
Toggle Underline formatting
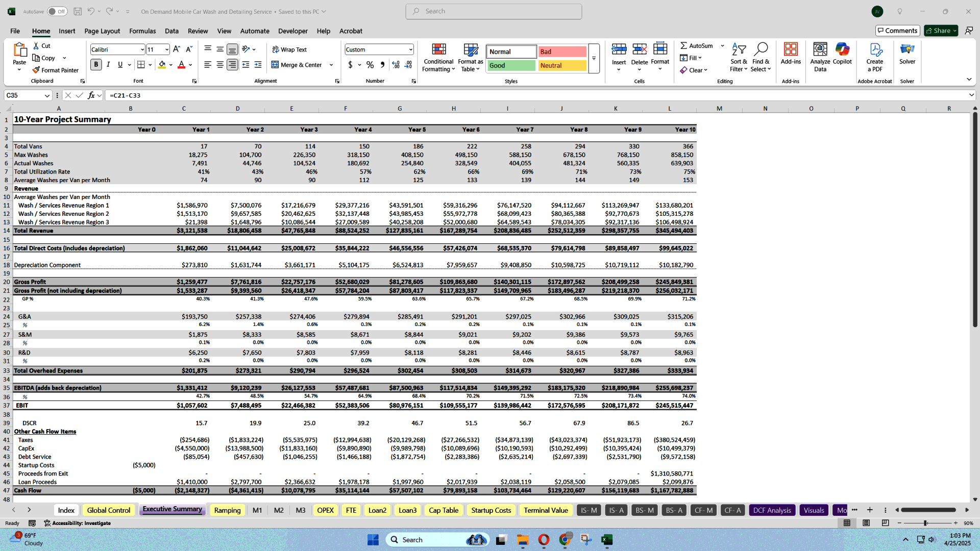pos(120,64)
